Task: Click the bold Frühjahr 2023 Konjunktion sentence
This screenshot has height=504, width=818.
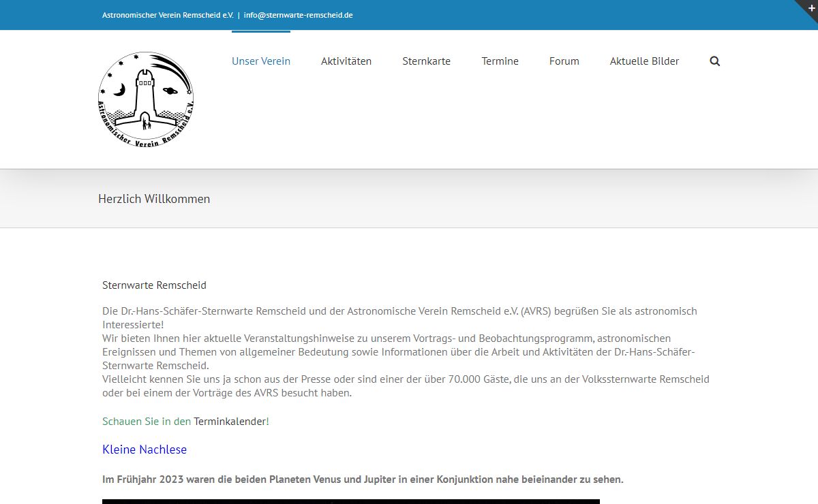Action: pos(363,479)
